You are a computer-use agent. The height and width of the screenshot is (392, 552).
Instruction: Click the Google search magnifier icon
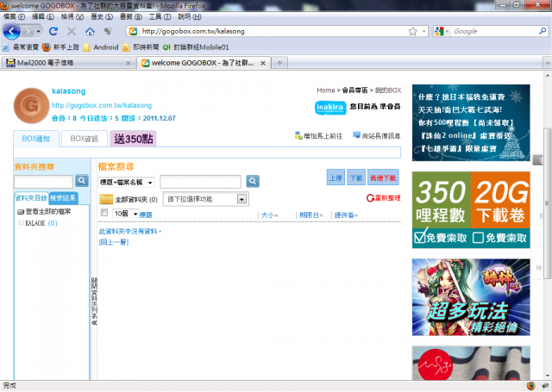[543, 31]
